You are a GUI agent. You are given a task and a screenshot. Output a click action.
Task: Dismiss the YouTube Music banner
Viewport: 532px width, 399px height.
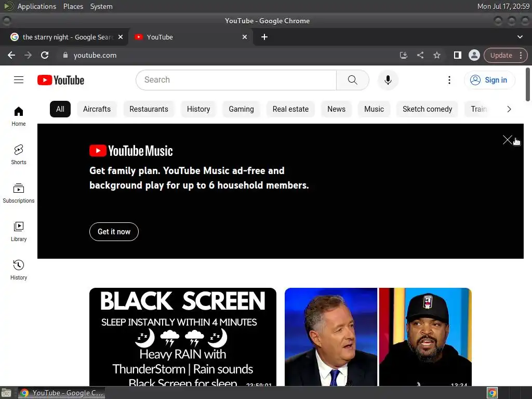[x=507, y=140]
